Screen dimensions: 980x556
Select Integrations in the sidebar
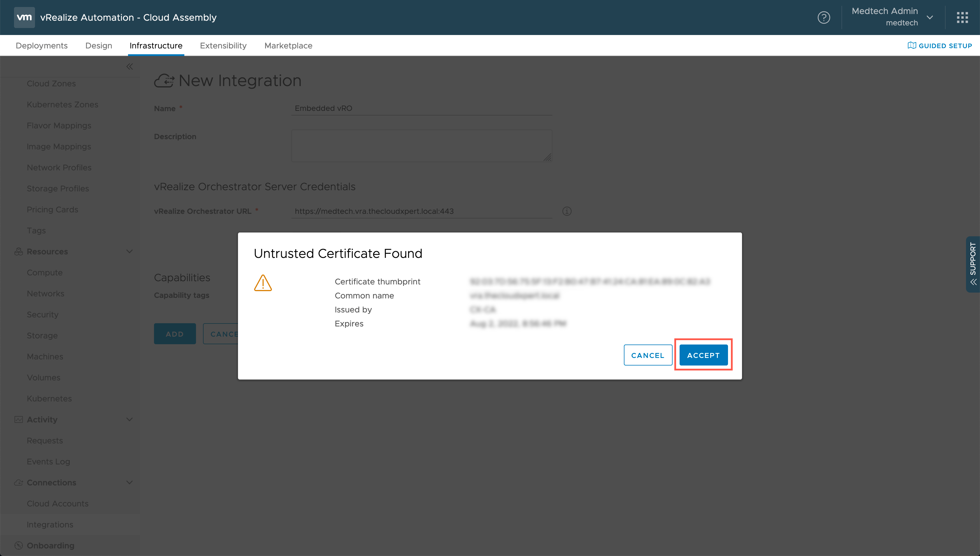tap(50, 524)
